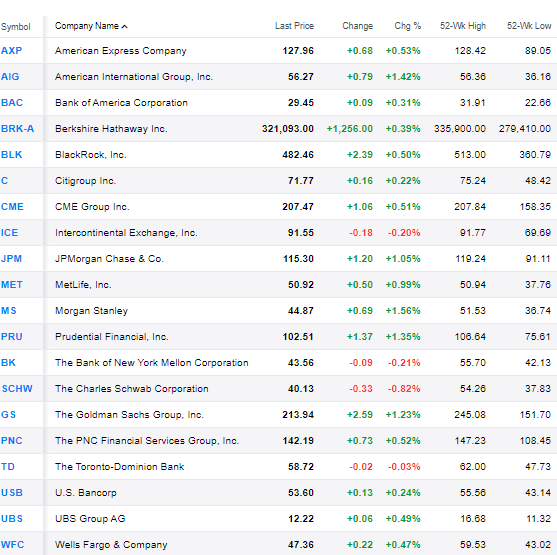Select Morgan Stanley change percent +1.56%

(403, 311)
